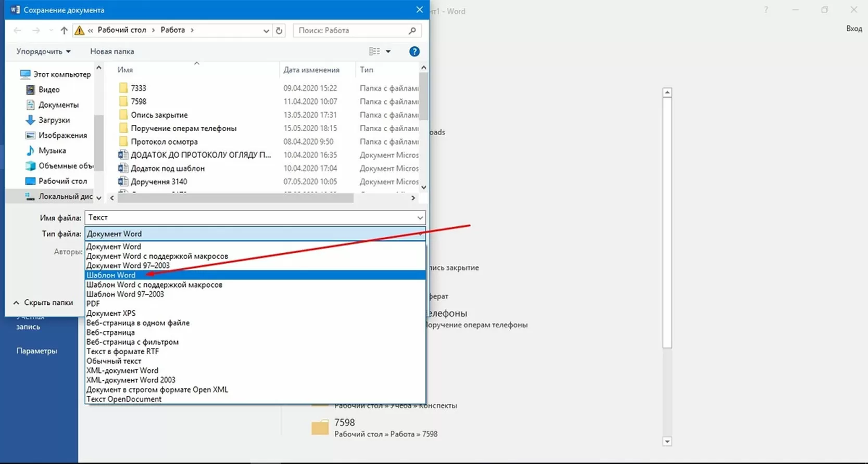Go forward in the save dialog navigation
868x464 pixels.
tap(36, 30)
